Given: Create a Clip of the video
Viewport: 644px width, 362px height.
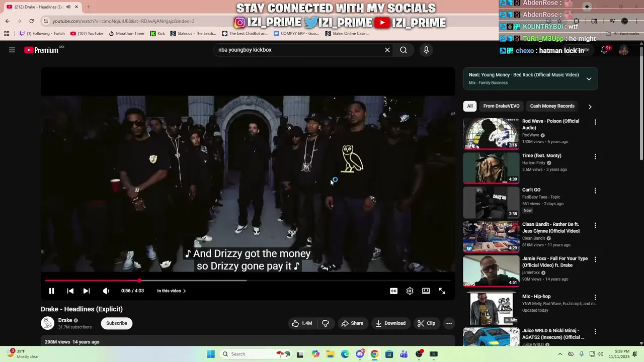Looking at the screenshot, I should [x=426, y=323].
